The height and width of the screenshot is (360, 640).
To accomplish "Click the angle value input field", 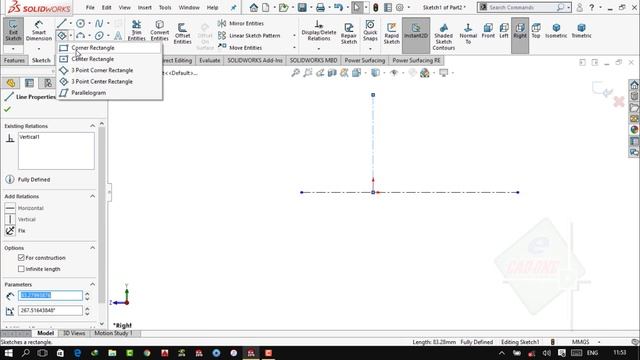I will 50,310.
